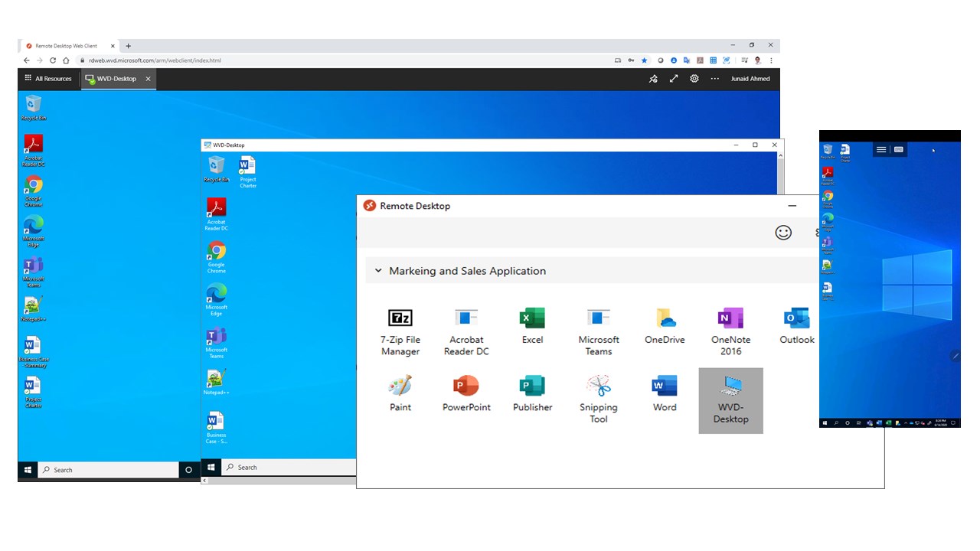This screenshot has height=551, width=980.
Task: Click the Cortana circle in web client taskbar
Action: (x=189, y=470)
